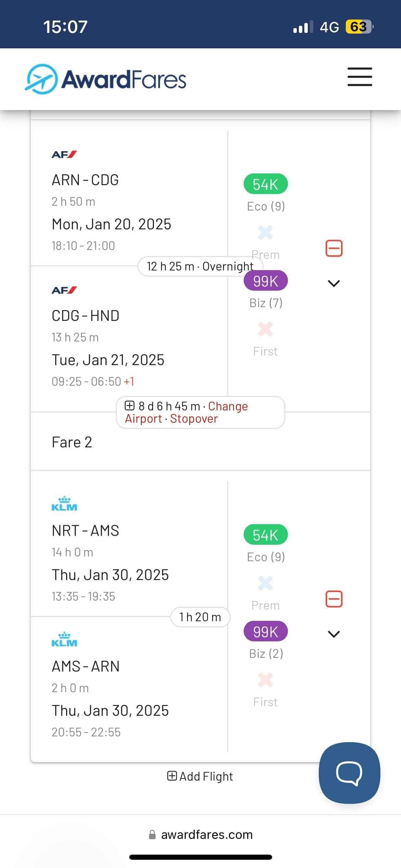
Task: Click the Air France logo on ARN-CDG
Action: tap(64, 155)
